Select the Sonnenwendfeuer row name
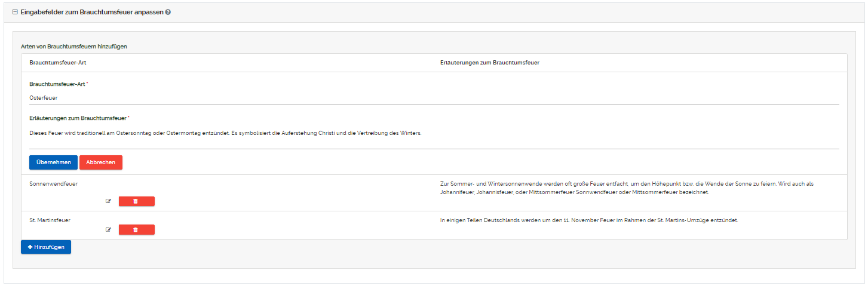 (x=53, y=184)
